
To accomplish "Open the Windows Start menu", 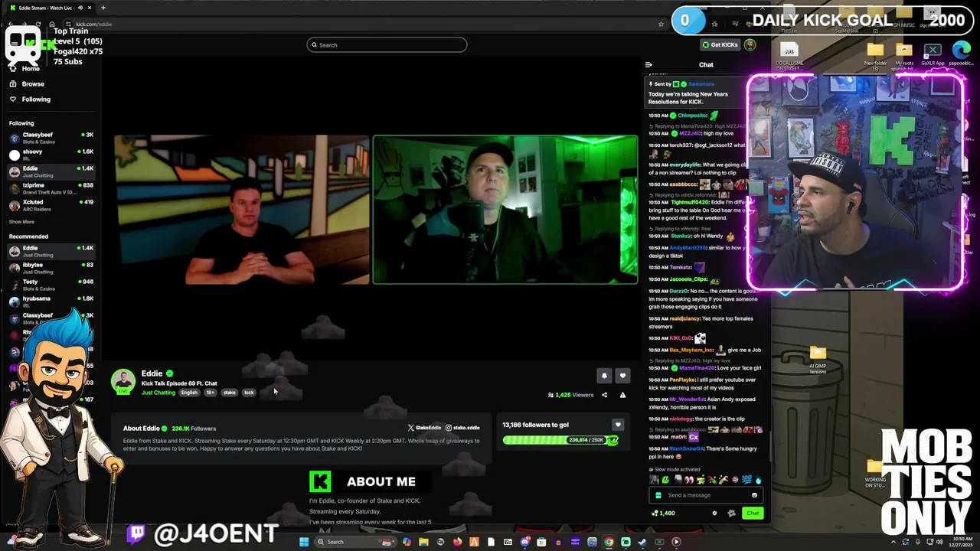I will click(x=304, y=542).
